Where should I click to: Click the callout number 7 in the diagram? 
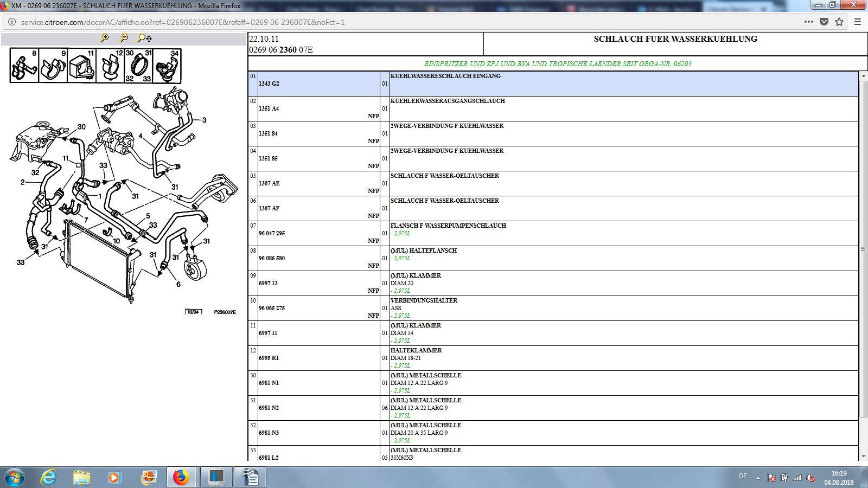[86, 220]
